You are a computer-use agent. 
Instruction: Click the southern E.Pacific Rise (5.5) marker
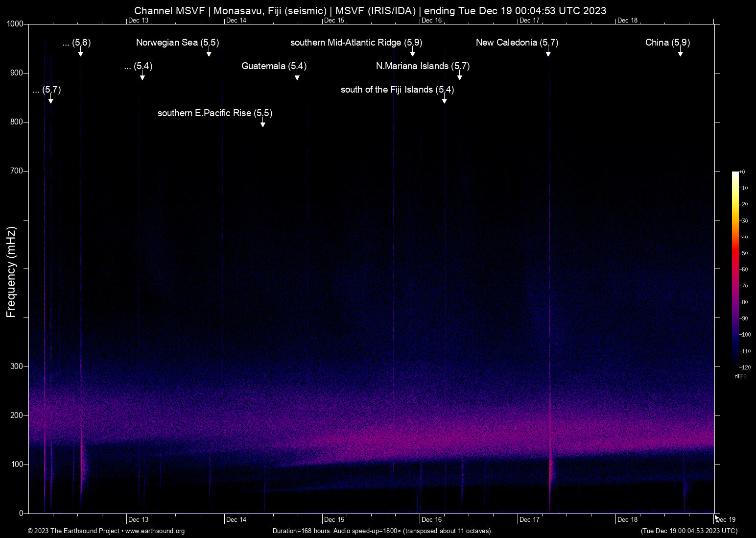[262, 124]
